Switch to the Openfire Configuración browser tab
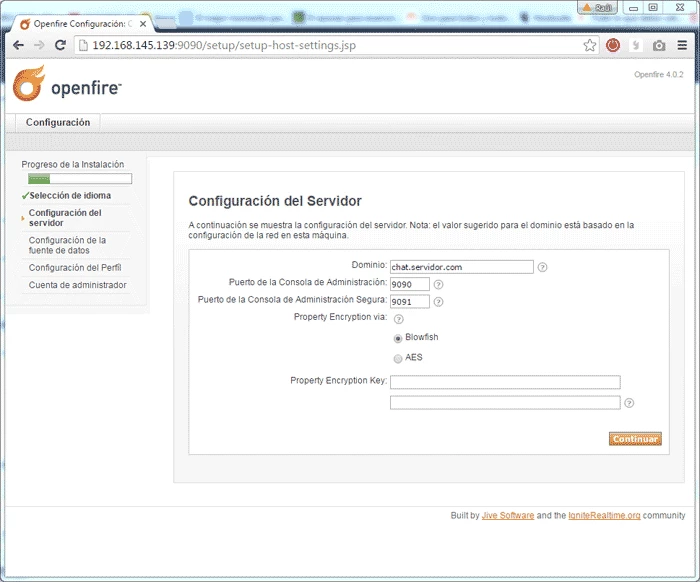 click(78, 22)
